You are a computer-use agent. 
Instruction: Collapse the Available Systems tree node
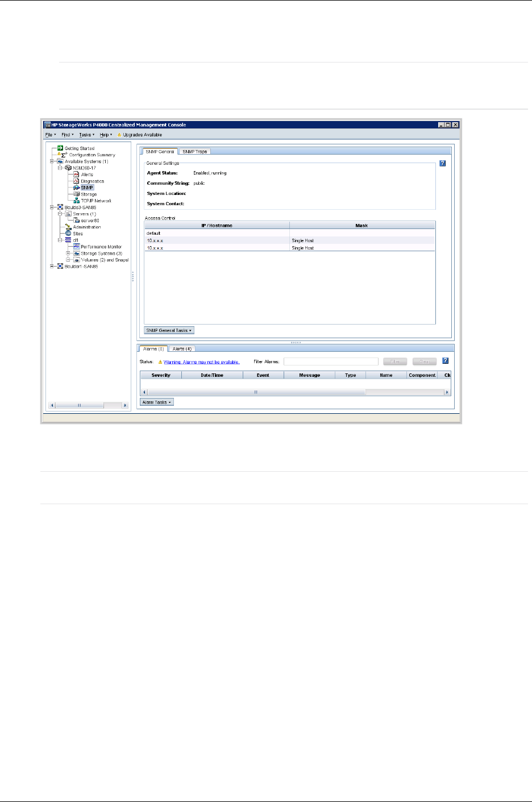coord(52,161)
